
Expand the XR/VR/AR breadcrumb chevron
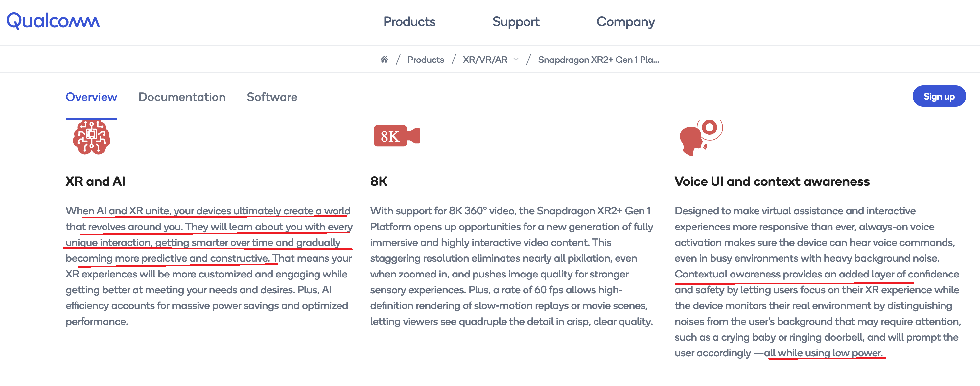pos(516,60)
